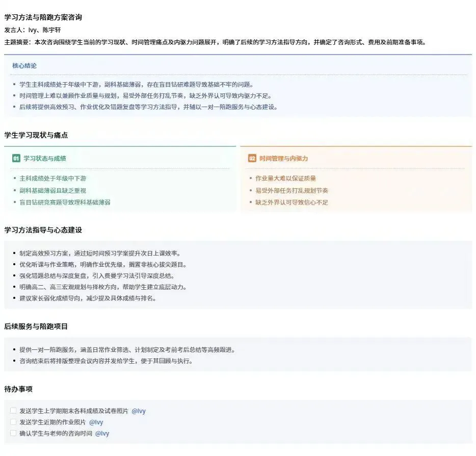Check the box for 发送学生近期的作业照片
This screenshot has height=456, width=476.
point(13,422)
